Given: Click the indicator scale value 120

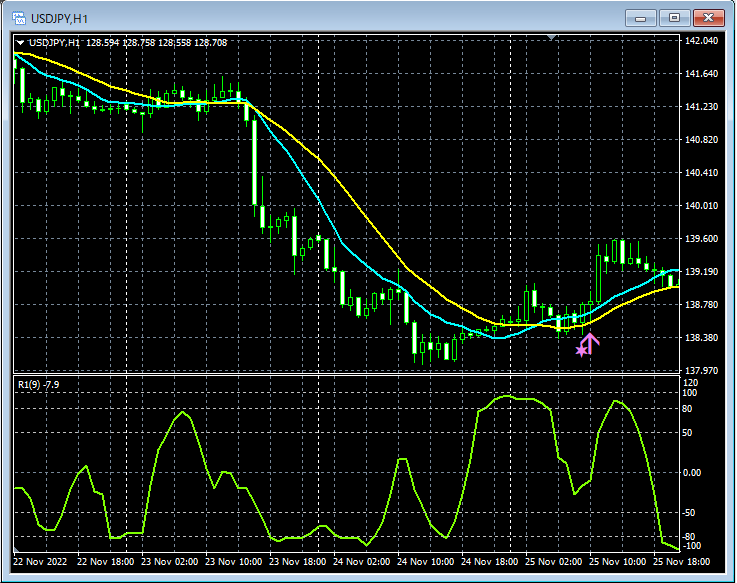Looking at the screenshot, I should (x=691, y=383).
